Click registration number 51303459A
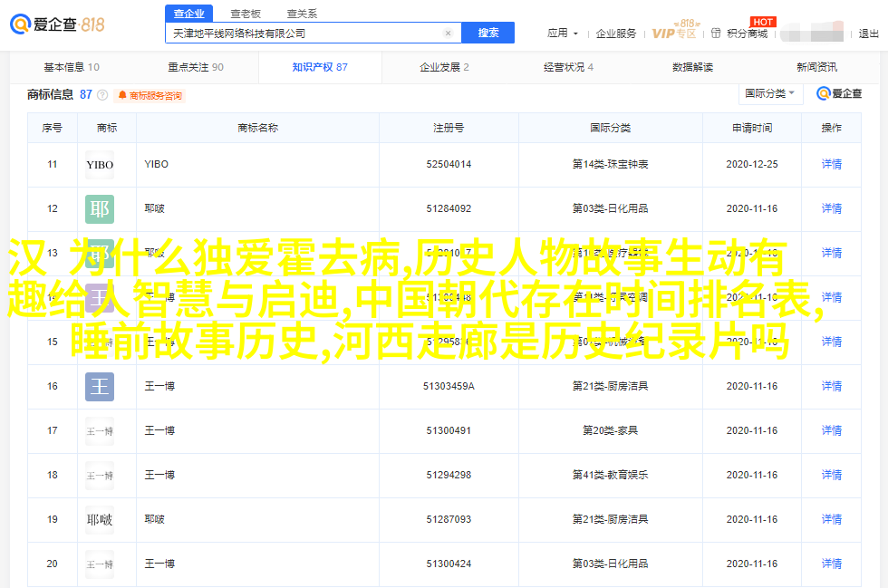 449,386
